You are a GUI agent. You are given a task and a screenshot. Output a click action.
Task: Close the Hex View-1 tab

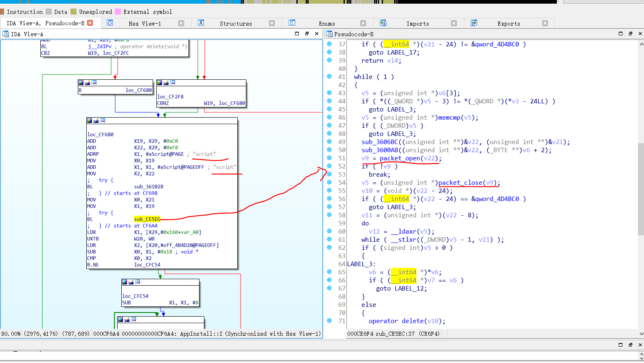point(181,24)
